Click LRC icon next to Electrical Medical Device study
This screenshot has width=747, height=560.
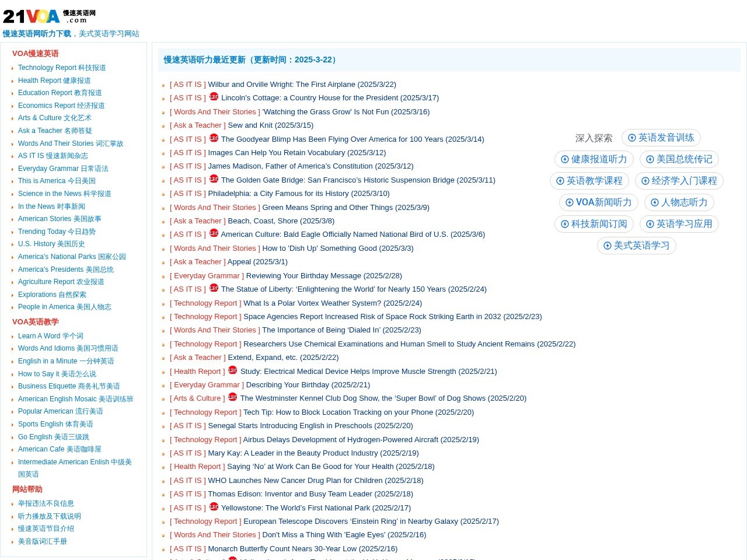pyautogui.click(x=232, y=370)
